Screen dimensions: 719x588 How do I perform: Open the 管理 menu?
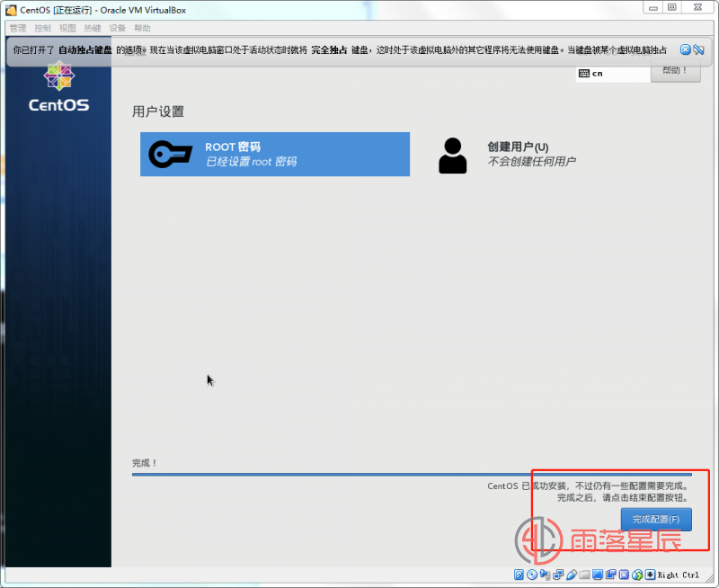click(x=18, y=28)
